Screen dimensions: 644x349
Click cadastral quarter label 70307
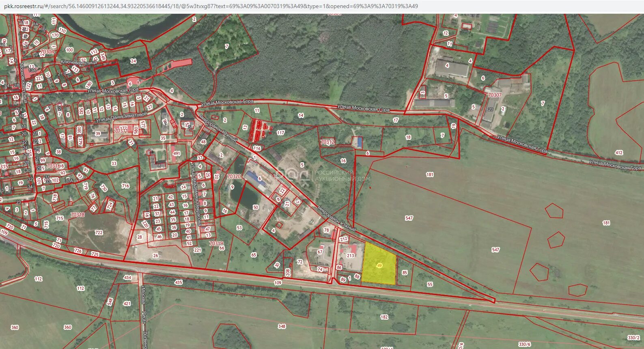[495, 95]
